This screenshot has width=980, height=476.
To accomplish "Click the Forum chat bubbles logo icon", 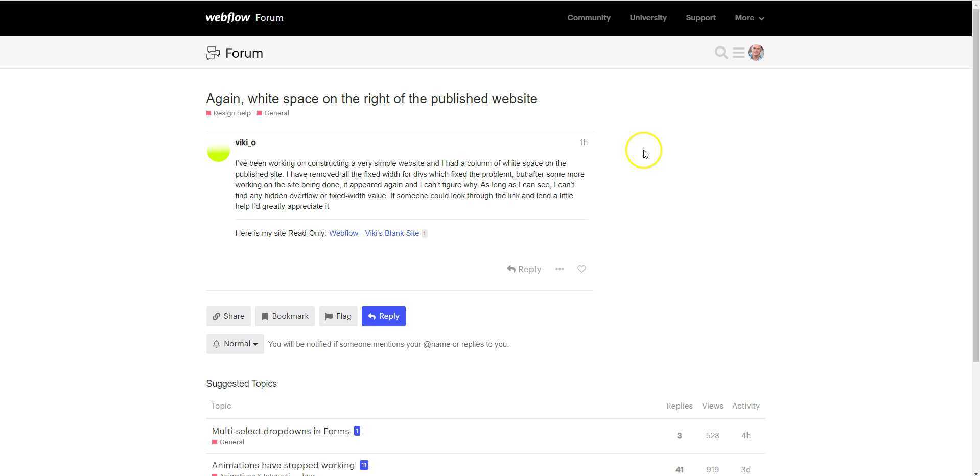I will pyautogui.click(x=213, y=53).
